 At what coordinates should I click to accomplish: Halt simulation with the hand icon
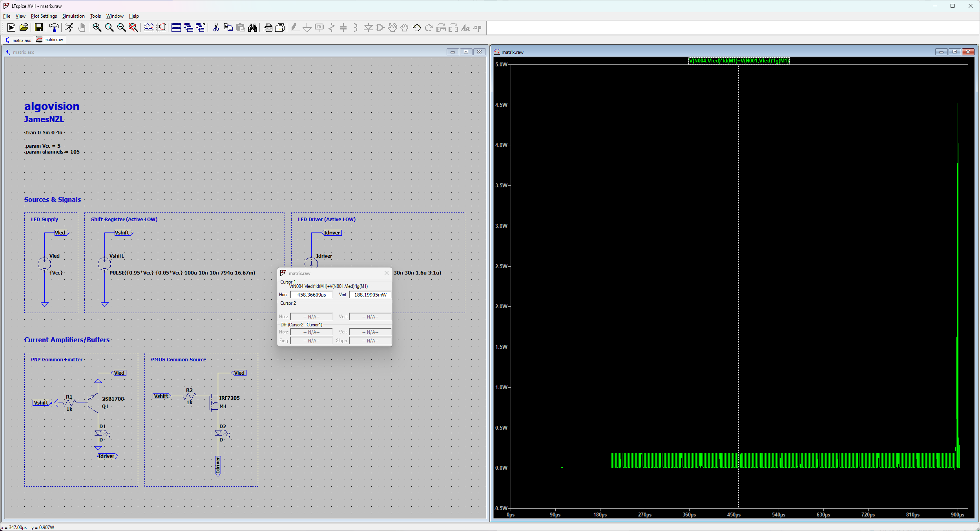coord(82,27)
